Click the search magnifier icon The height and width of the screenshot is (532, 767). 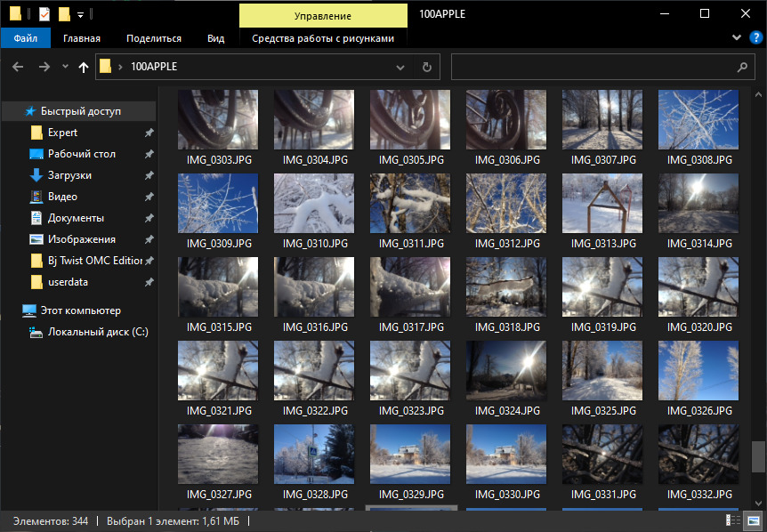click(742, 67)
